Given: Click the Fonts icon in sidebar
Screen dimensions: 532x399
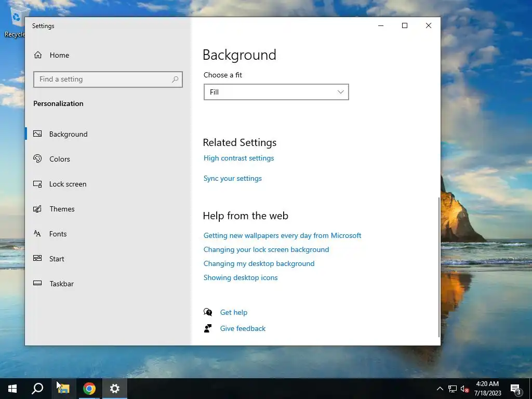Looking at the screenshot, I should pyautogui.click(x=37, y=233).
